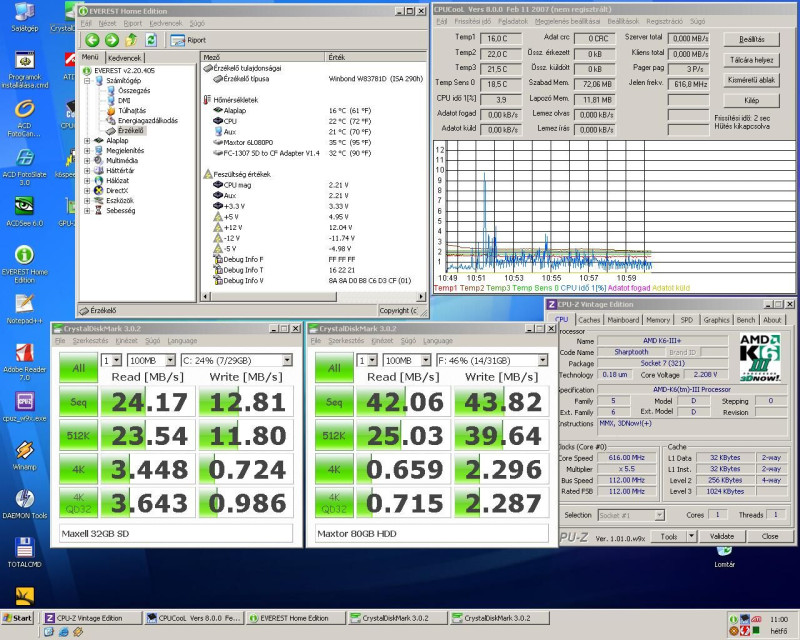
Task: Click the Maxell 32GB SD comment field
Action: click(176, 534)
